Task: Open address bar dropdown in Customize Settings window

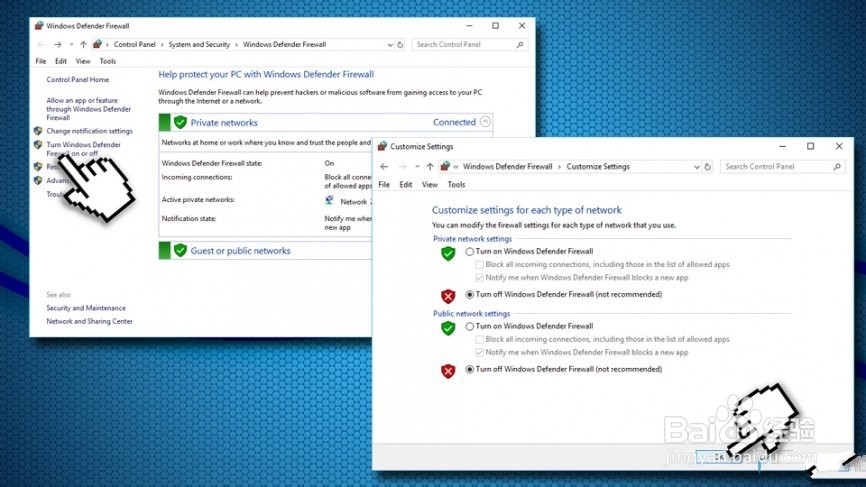Action: [696, 167]
